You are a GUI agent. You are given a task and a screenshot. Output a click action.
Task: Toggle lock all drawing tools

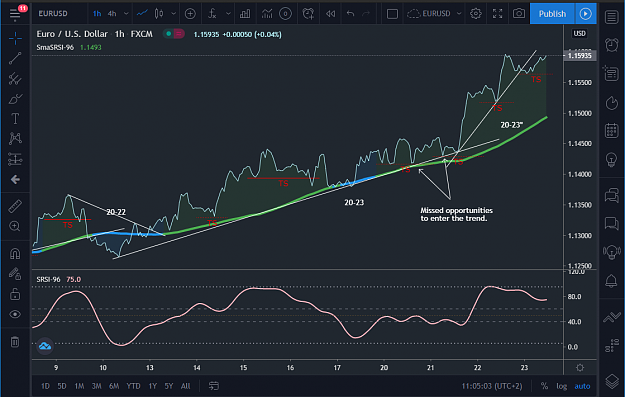(15, 294)
